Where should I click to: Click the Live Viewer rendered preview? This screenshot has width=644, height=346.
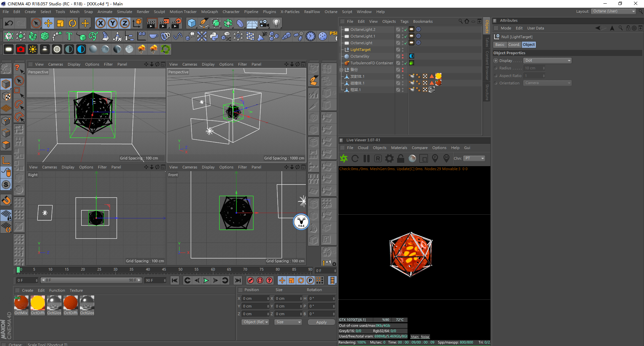411,255
